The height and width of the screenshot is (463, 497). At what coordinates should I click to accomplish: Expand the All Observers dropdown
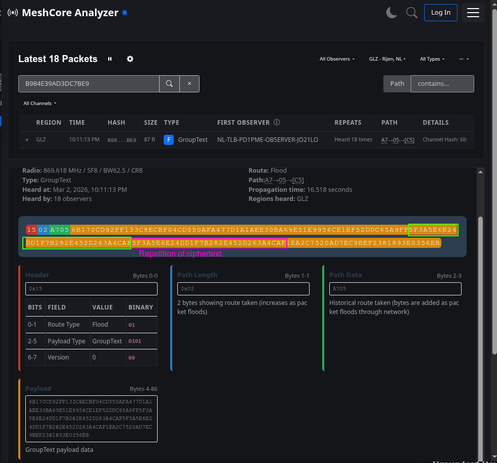[337, 59]
